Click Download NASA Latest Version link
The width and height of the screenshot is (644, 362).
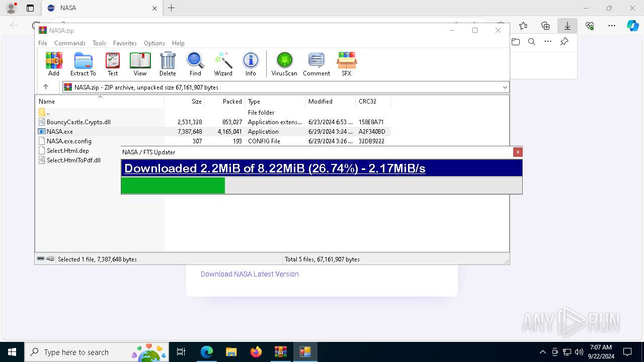250,274
